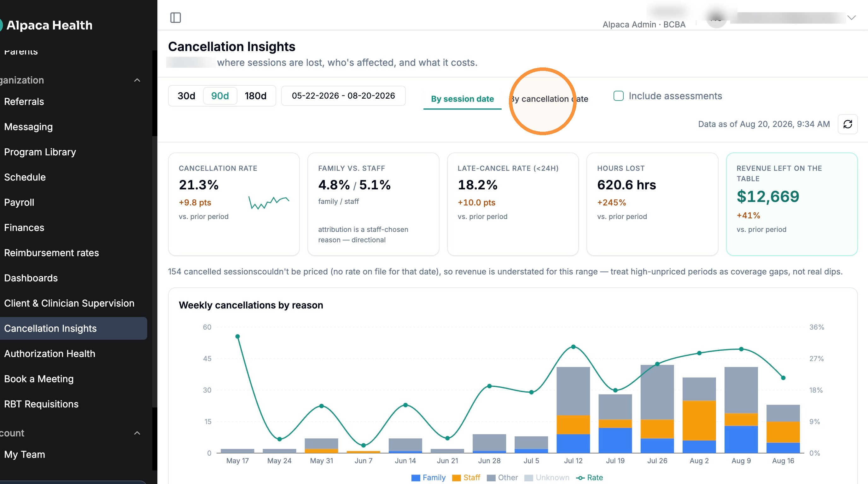
Task: Click the Alpaca Health logo
Action: [46, 25]
